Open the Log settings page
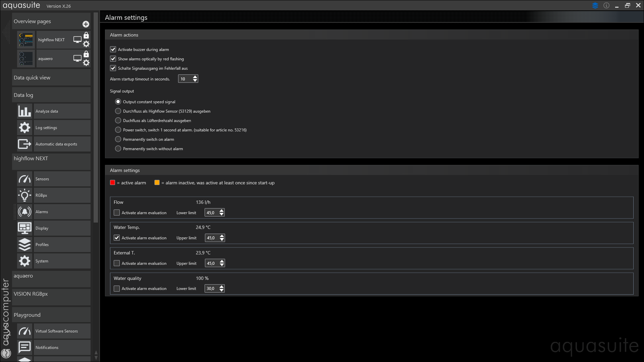Viewport: 644px width, 362px height. [x=62, y=127]
